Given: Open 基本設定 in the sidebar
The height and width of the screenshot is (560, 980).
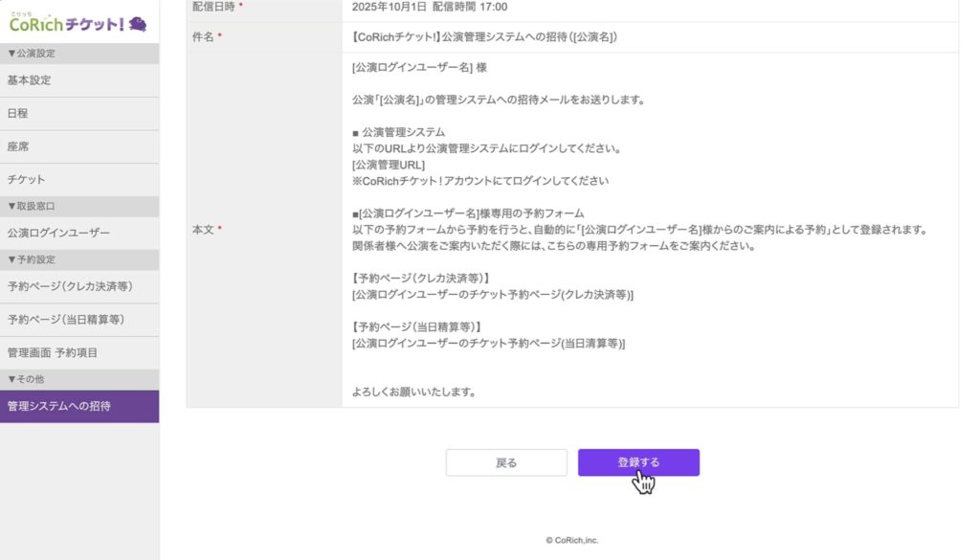Looking at the screenshot, I should click(x=29, y=80).
